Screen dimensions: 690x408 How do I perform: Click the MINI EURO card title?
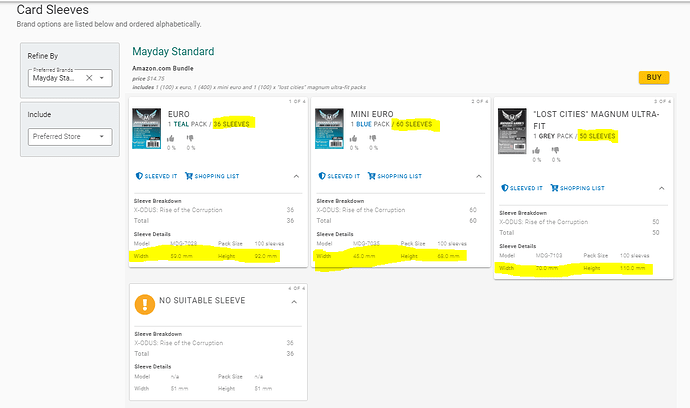372,114
